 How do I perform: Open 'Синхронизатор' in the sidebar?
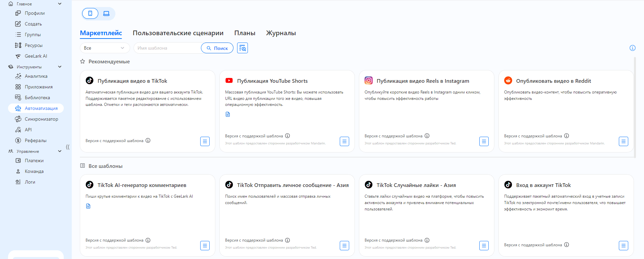(41, 119)
